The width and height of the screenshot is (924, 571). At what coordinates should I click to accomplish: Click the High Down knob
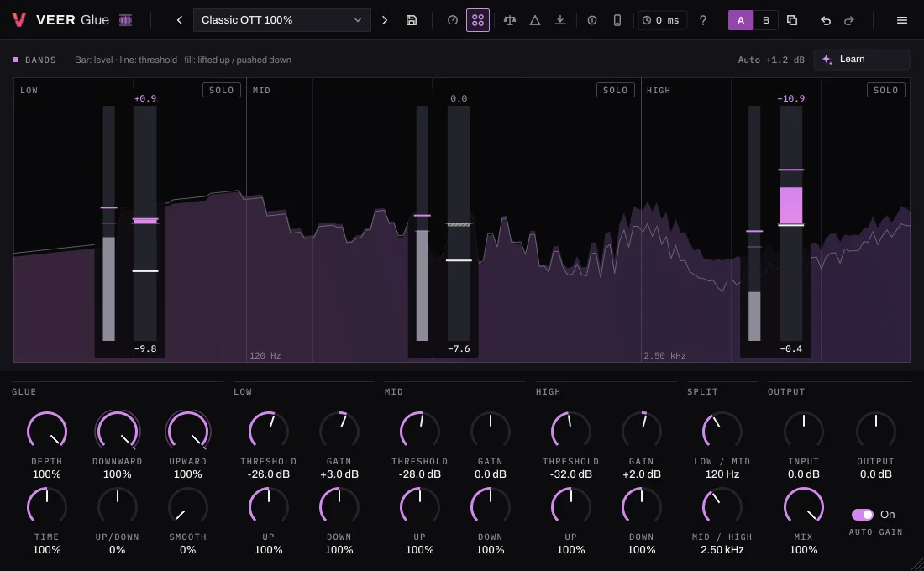point(642,506)
